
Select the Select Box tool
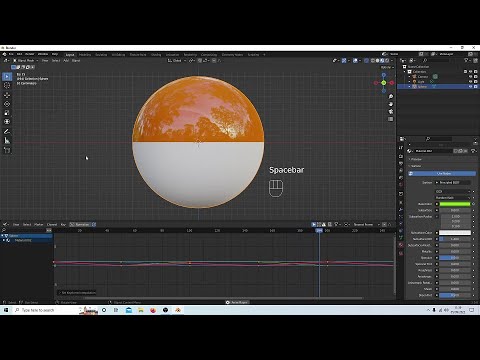tap(7, 76)
